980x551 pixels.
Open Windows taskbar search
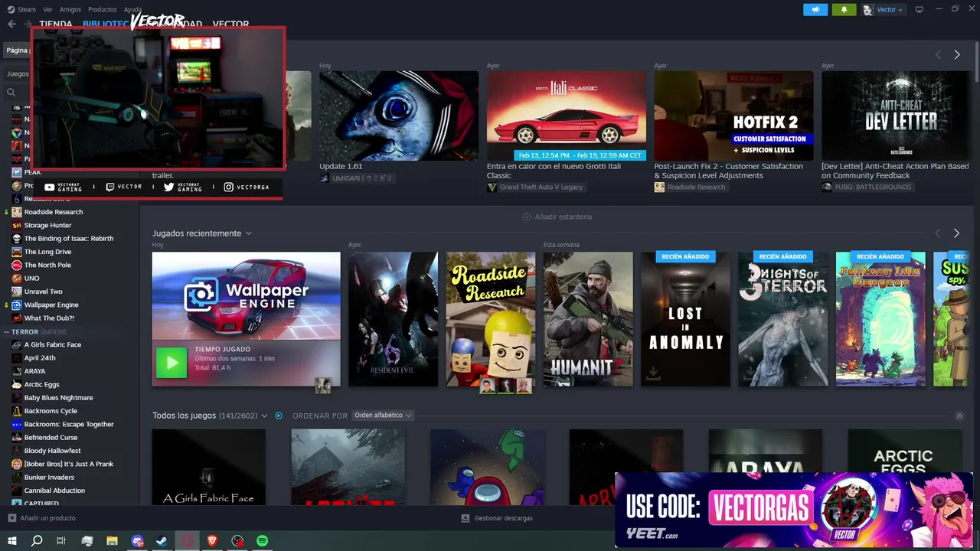[36, 541]
